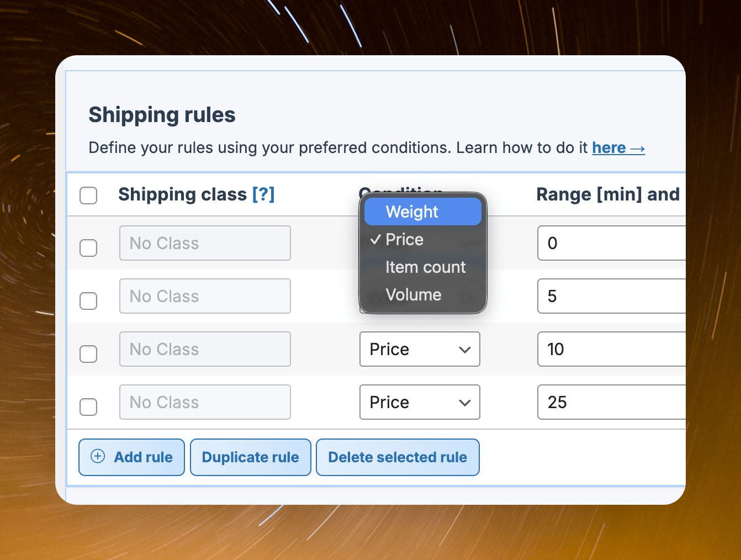Click the No Class field in the first row
This screenshot has height=560, width=741.
205,243
